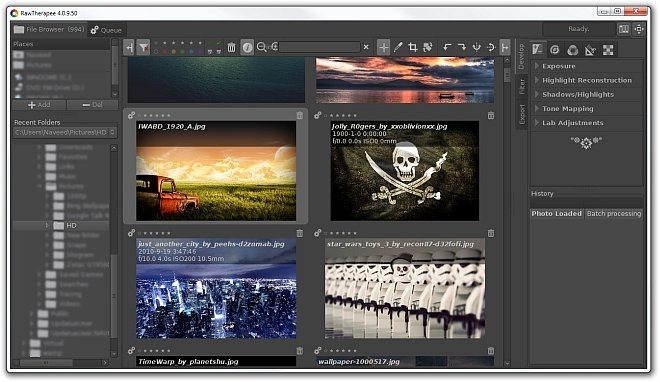Open the Color tools tab icon

[x=572, y=50]
